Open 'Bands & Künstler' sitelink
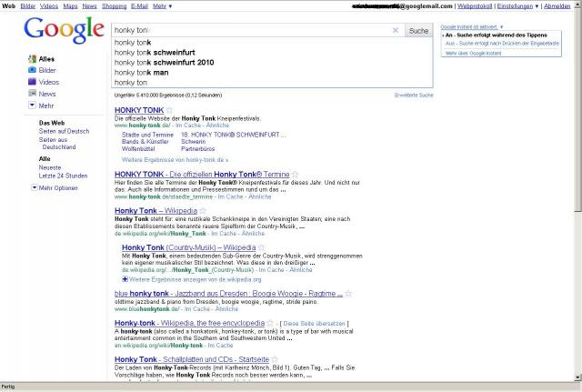 click(145, 142)
